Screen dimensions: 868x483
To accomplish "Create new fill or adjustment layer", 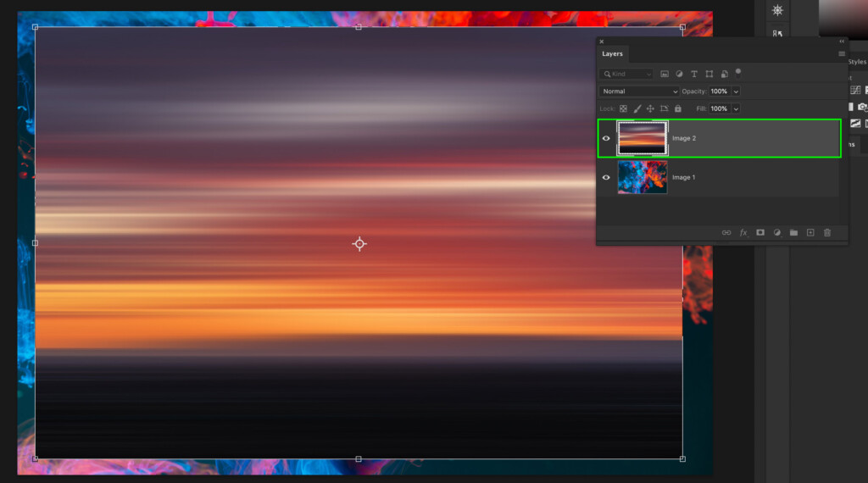I will pyautogui.click(x=776, y=233).
